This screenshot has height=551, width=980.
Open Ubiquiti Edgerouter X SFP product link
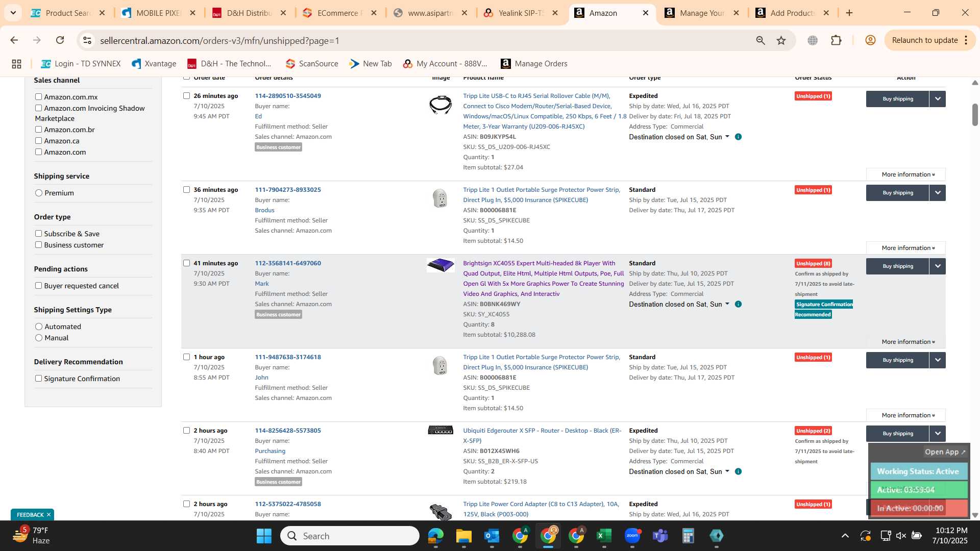click(x=542, y=436)
